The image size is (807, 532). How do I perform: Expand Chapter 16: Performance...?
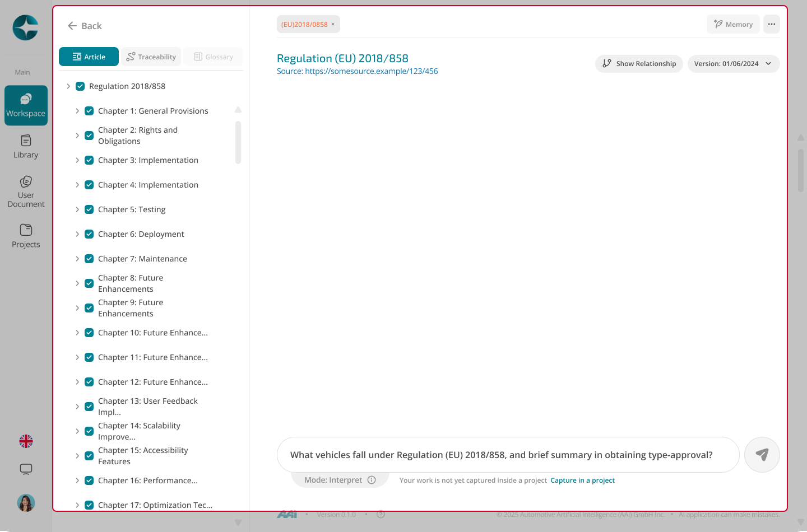point(77,480)
